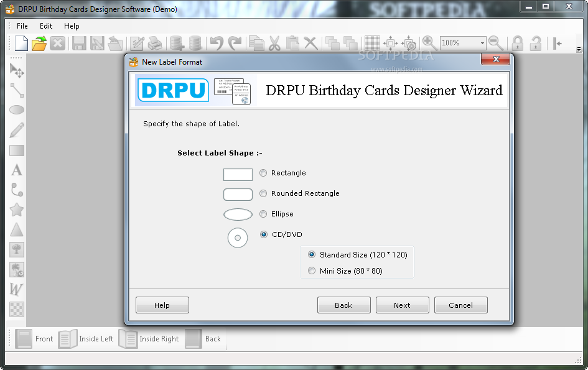Click the Help button in wizard

pos(162,305)
